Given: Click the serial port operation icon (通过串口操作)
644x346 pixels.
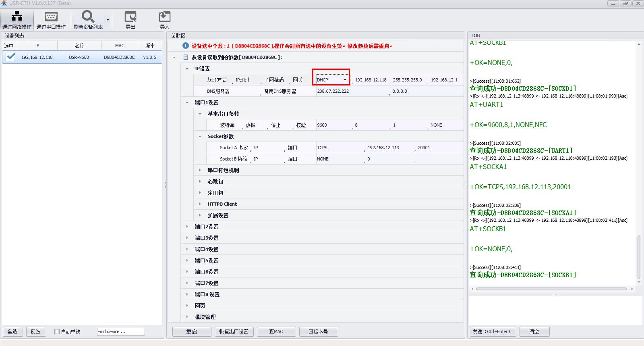Looking at the screenshot, I should [51, 17].
